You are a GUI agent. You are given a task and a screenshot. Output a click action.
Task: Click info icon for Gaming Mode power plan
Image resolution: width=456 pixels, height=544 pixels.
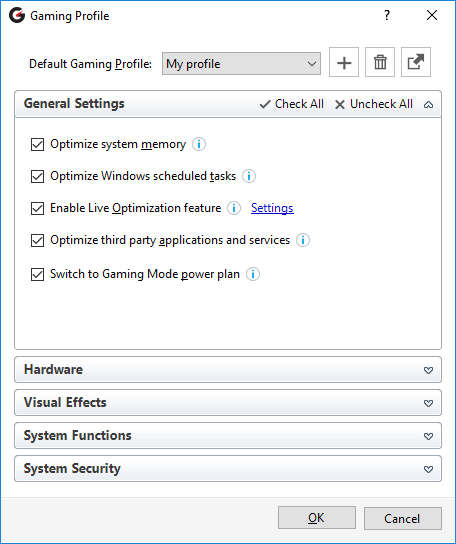click(x=253, y=274)
